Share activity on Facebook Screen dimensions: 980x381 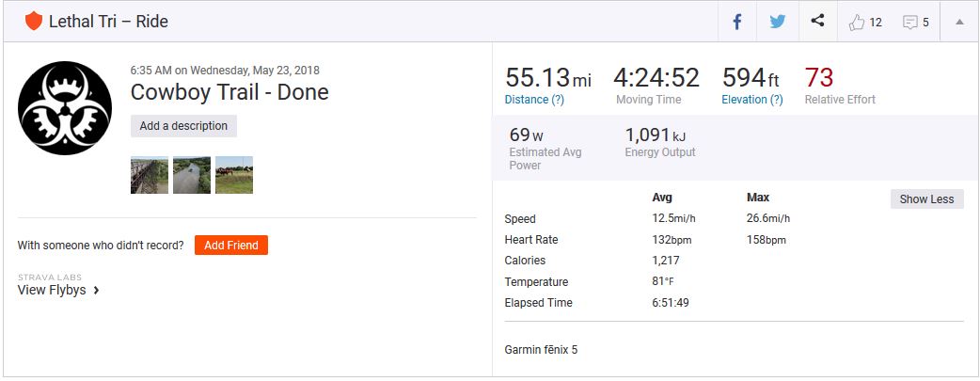737,22
